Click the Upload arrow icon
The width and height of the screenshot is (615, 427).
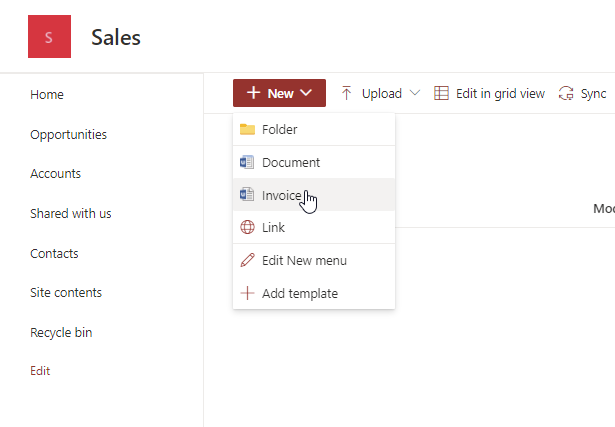point(347,93)
